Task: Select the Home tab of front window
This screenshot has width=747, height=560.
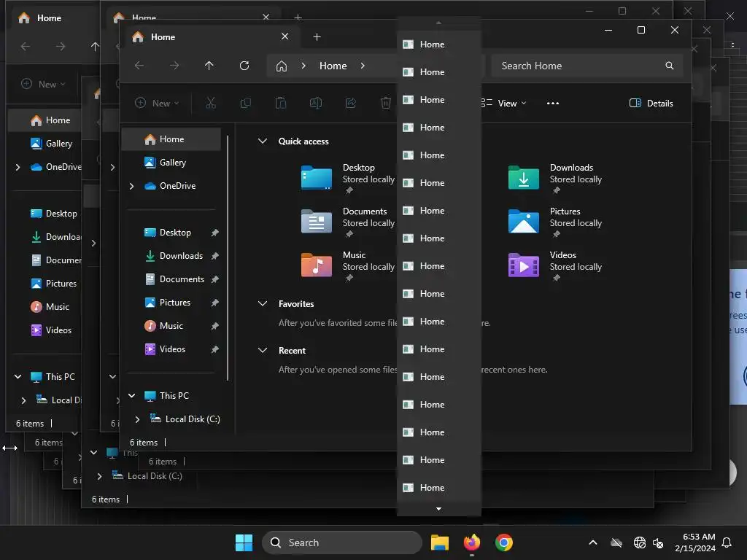Action: pyautogui.click(x=212, y=36)
